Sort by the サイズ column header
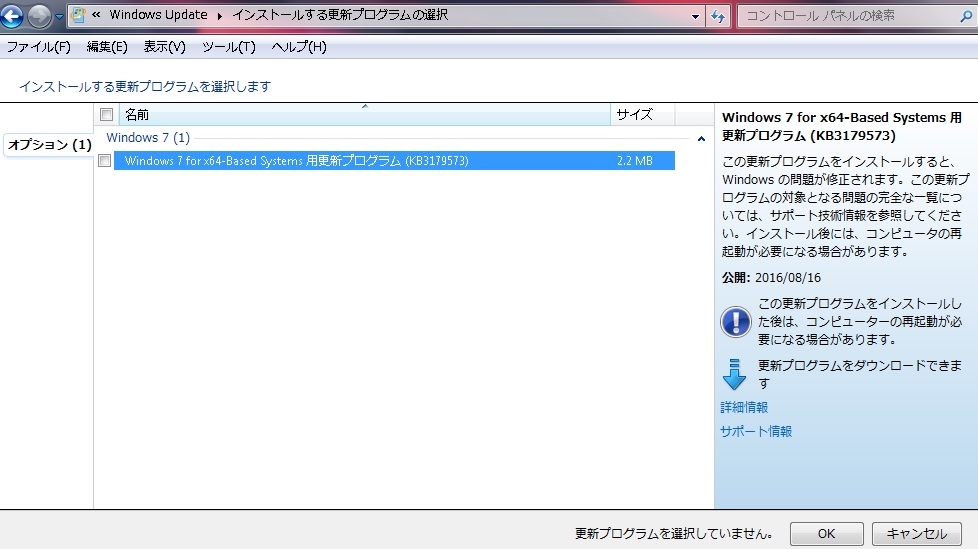978x549 pixels. [642, 115]
